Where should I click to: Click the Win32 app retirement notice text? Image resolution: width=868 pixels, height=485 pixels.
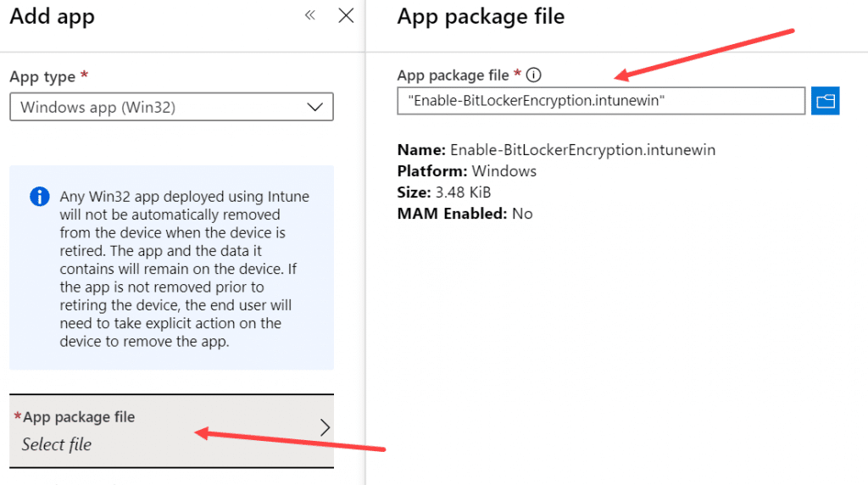(x=184, y=269)
